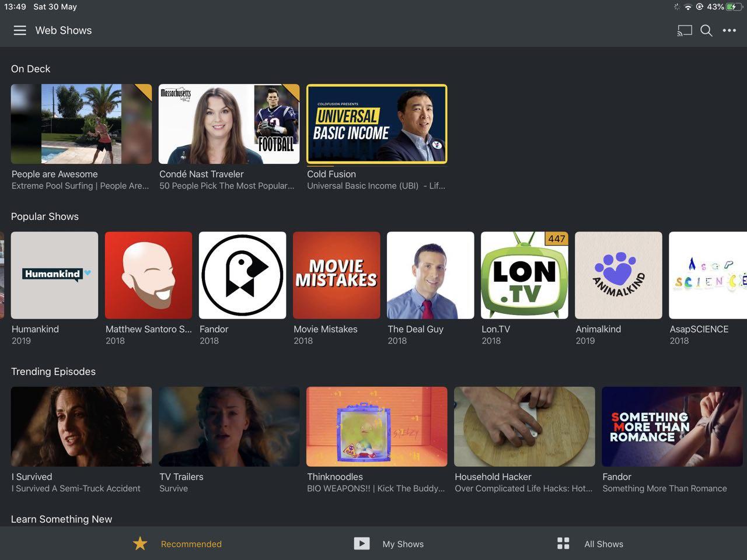Open the three-dot more options menu
Viewport: 747px width, 560px height.
point(729,30)
